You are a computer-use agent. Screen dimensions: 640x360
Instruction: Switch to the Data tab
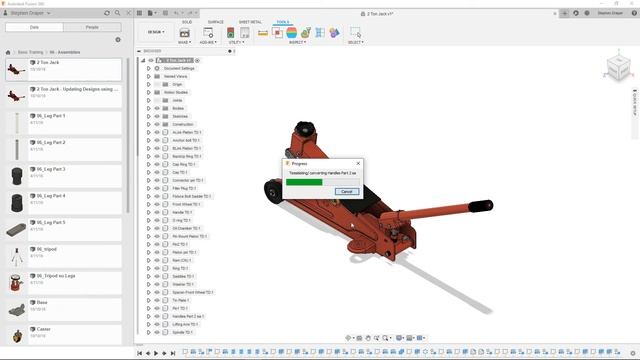[x=34, y=27]
